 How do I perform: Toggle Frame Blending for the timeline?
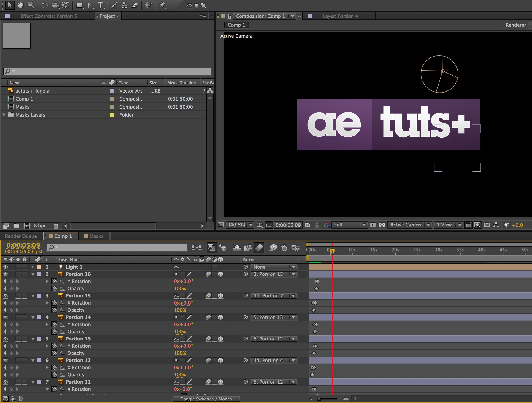(248, 248)
